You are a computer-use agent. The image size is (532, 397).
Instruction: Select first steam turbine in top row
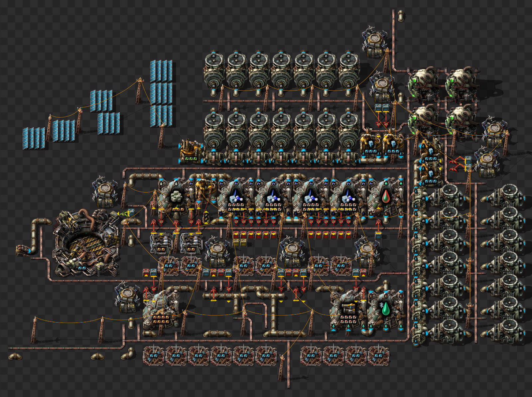coord(213,73)
